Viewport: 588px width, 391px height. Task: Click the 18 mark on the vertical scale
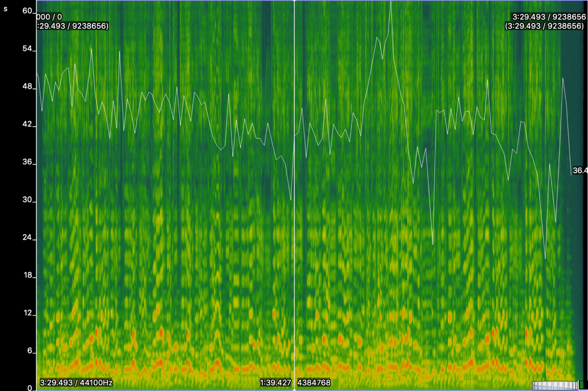pyautogui.click(x=27, y=275)
